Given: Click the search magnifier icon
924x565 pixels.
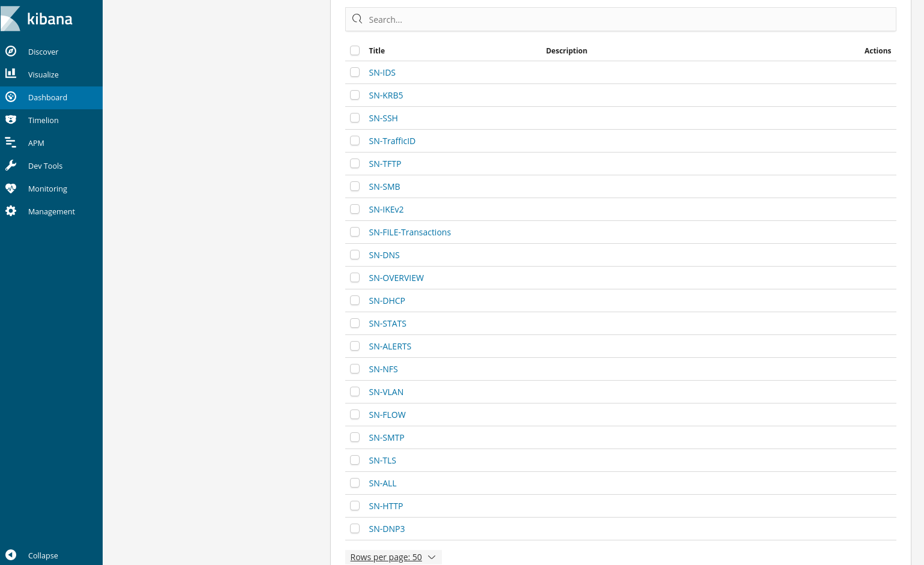Looking at the screenshot, I should coord(357,19).
